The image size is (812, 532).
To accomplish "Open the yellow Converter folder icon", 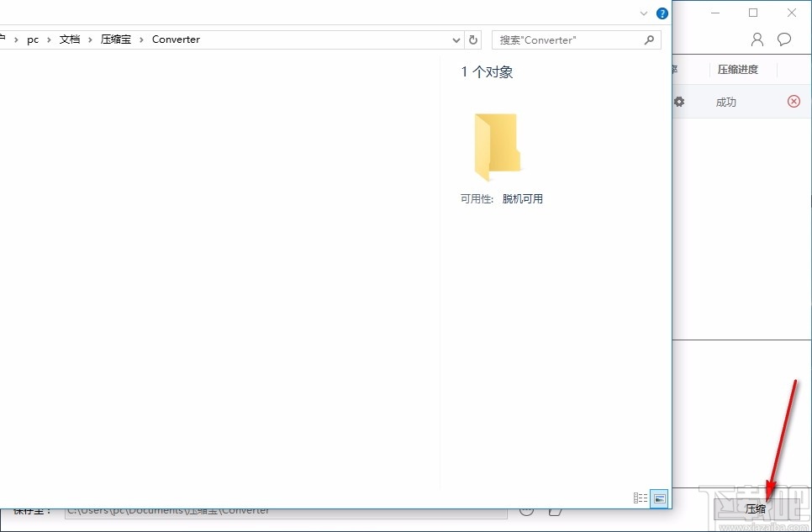I will point(498,147).
